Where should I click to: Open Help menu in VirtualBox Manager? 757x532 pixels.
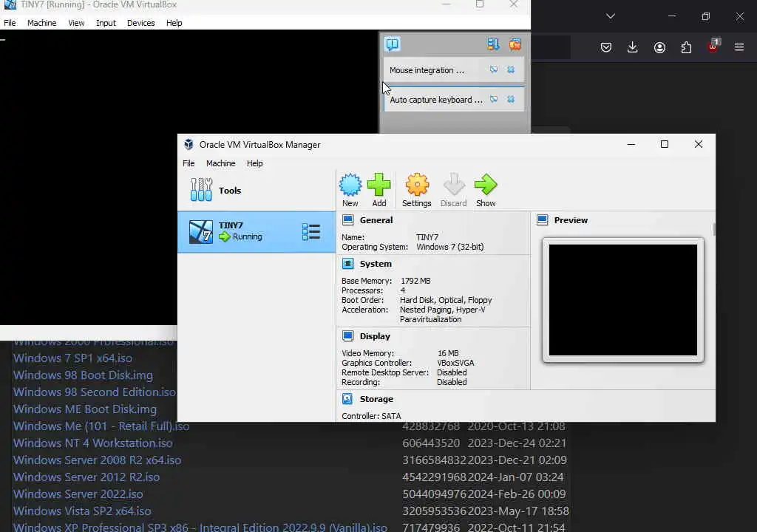coord(255,163)
